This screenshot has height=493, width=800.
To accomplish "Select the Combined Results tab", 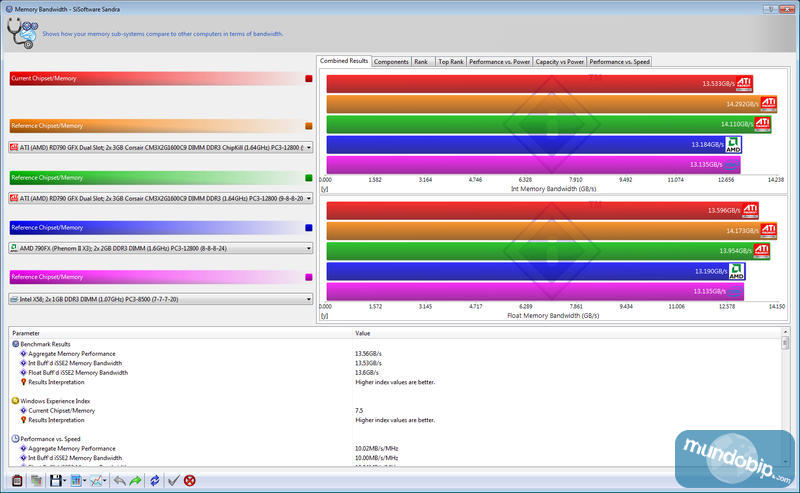I will [344, 61].
